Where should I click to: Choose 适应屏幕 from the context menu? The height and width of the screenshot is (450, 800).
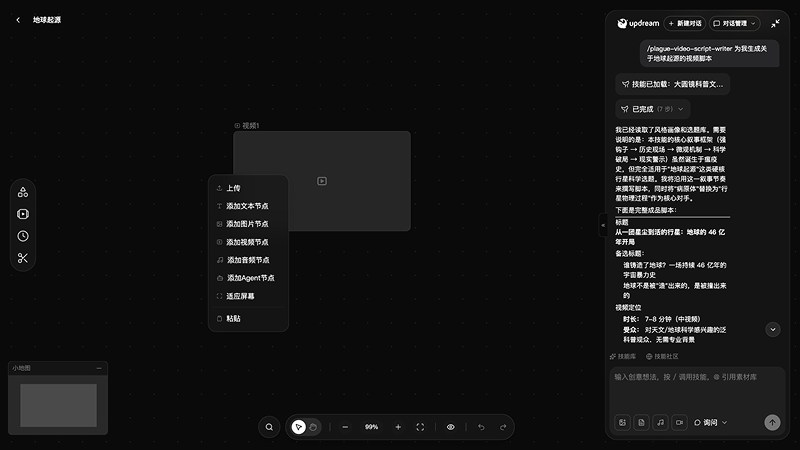(248, 296)
